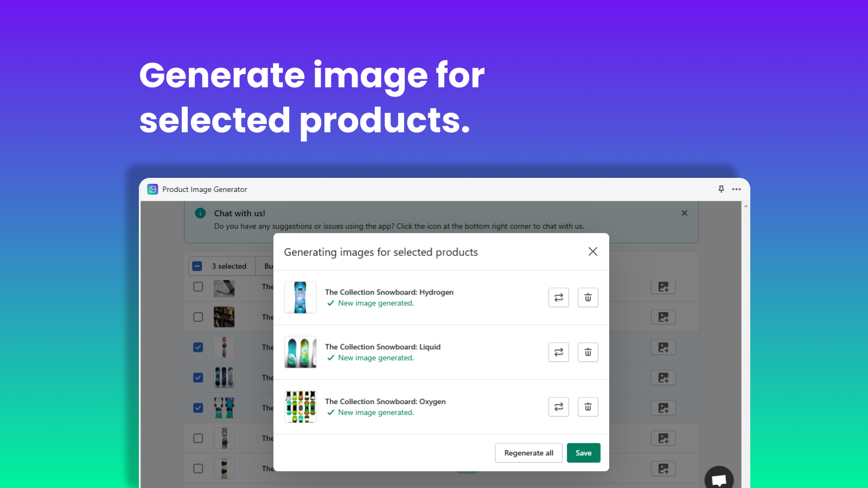The width and height of the screenshot is (868, 488).
Task: Open the Hydrogen snowboard thumbnail
Action: [301, 297]
